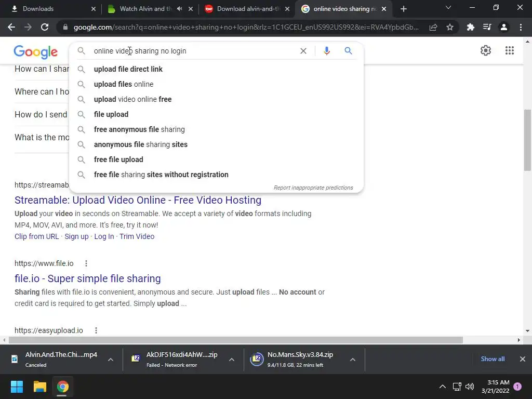Open the Google apps grid

[509, 50]
